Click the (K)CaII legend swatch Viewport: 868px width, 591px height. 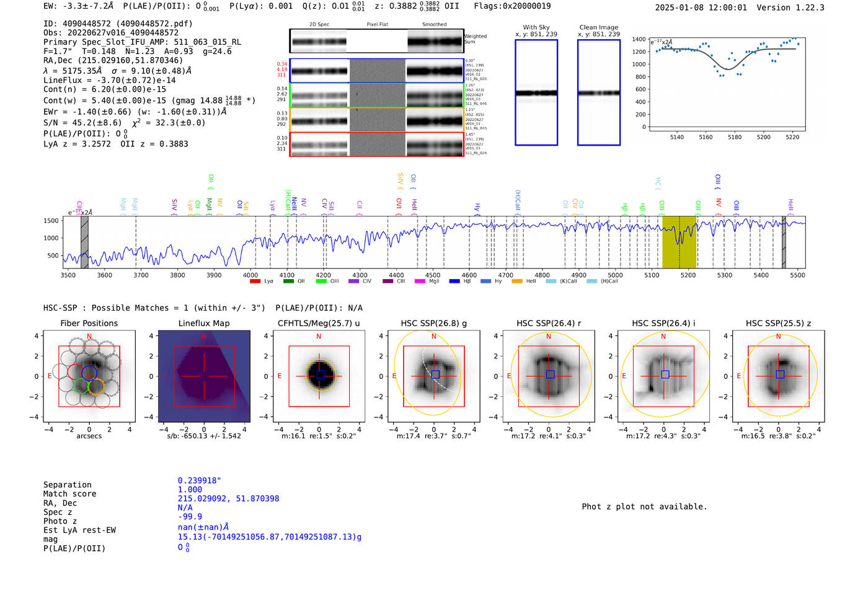(x=551, y=282)
